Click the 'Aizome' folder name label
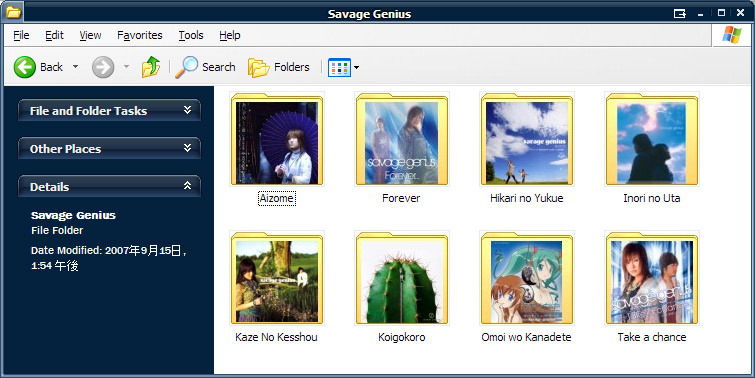This screenshot has width=755, height=378. [x=277, y=198]
